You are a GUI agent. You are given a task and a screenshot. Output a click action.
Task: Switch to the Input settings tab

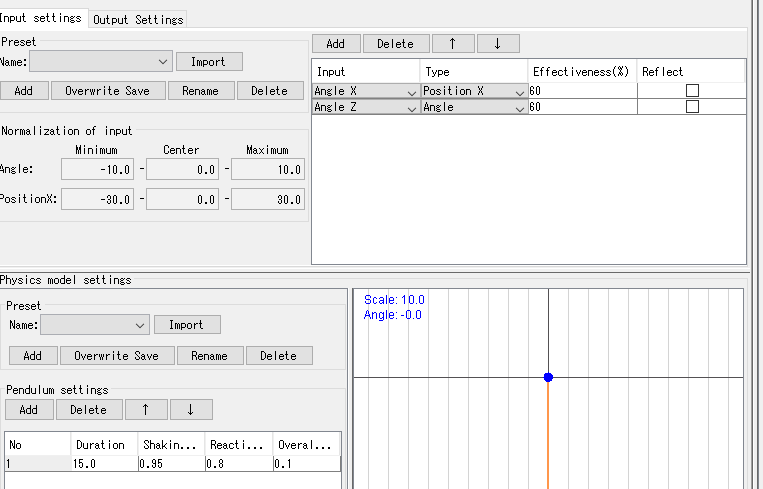point(43,18)
